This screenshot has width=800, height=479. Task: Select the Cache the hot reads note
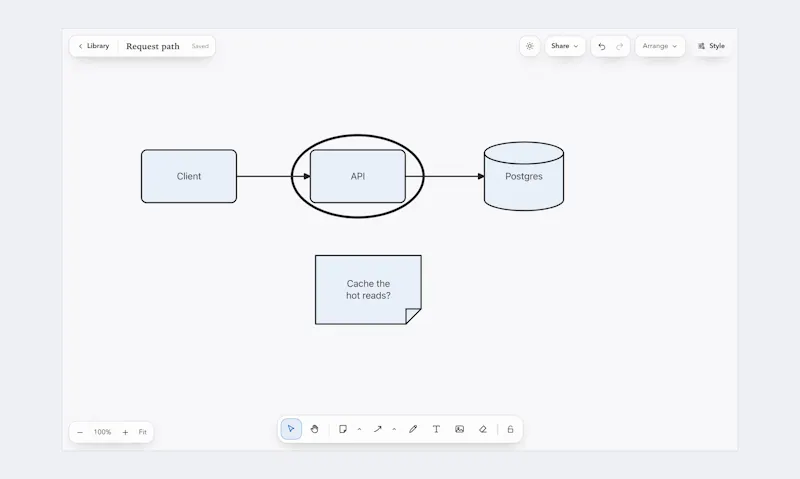368,289
